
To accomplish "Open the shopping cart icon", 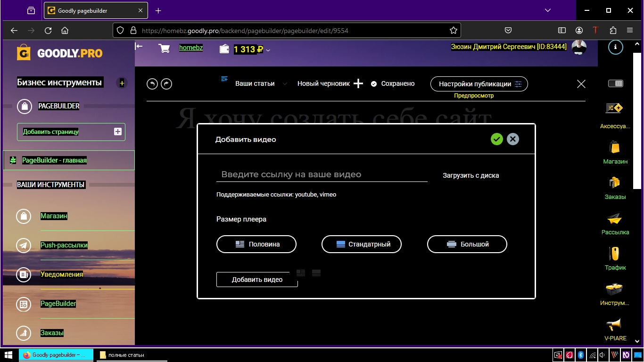I will (164, 49).
